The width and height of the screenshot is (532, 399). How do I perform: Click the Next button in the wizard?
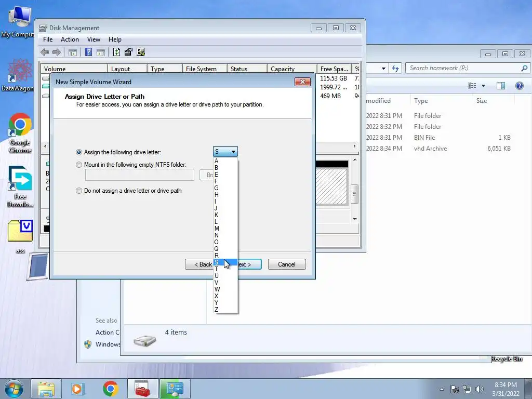[249, 264]
